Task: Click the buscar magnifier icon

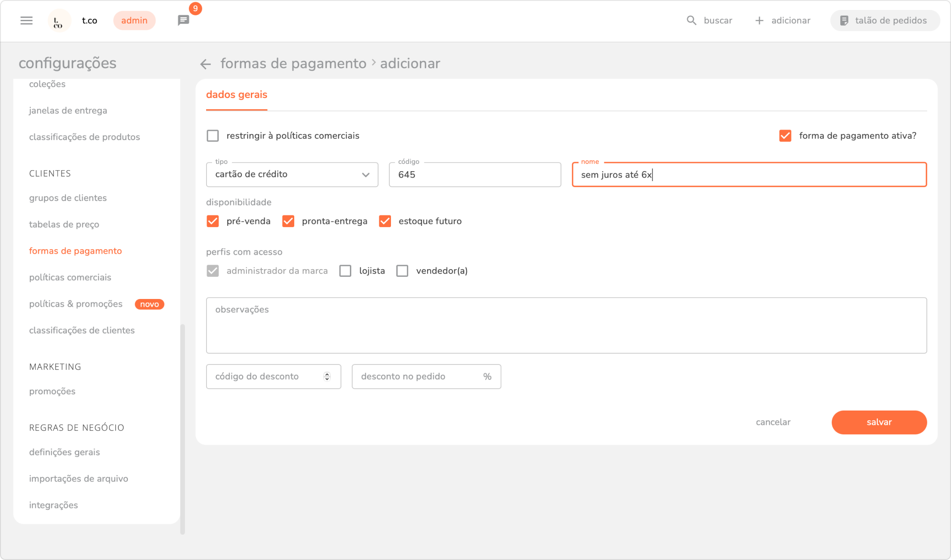Action: [691, 20]
